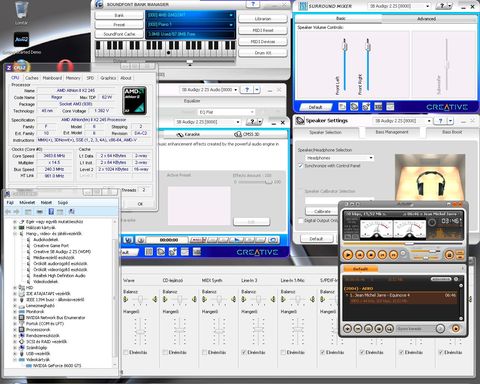Click the help question mark in Speaker Settings

pyautogui.click(x=441, y=121)
